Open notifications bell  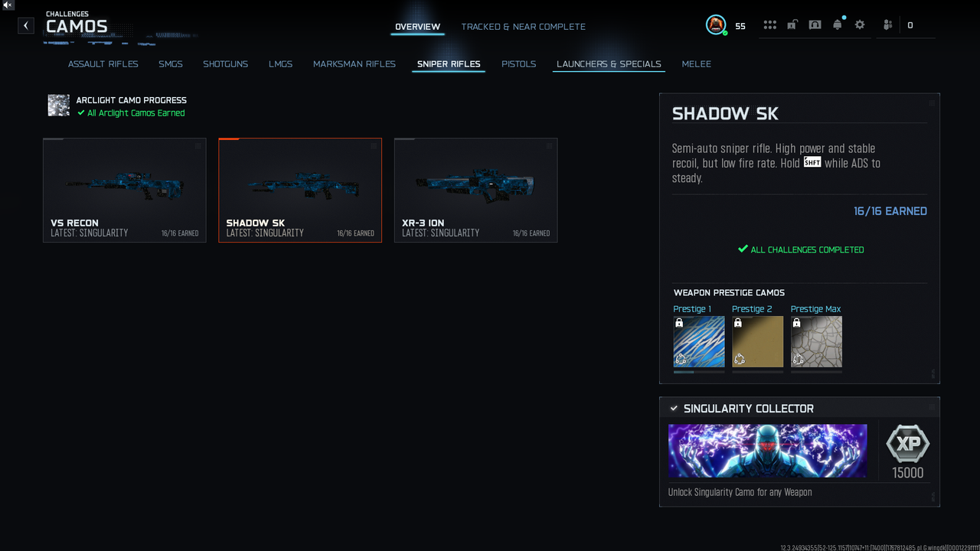coord(838,24)
